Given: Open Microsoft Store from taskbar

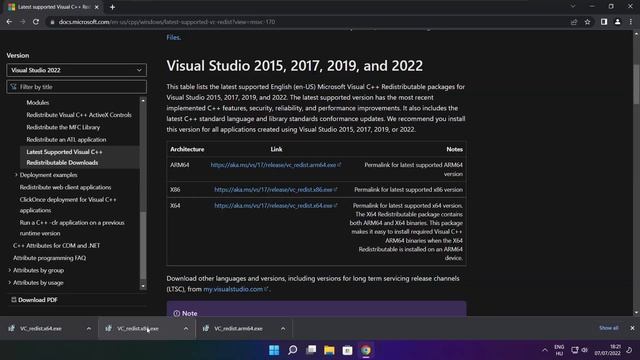Looking at the screenshot, I should coord(347,350).
